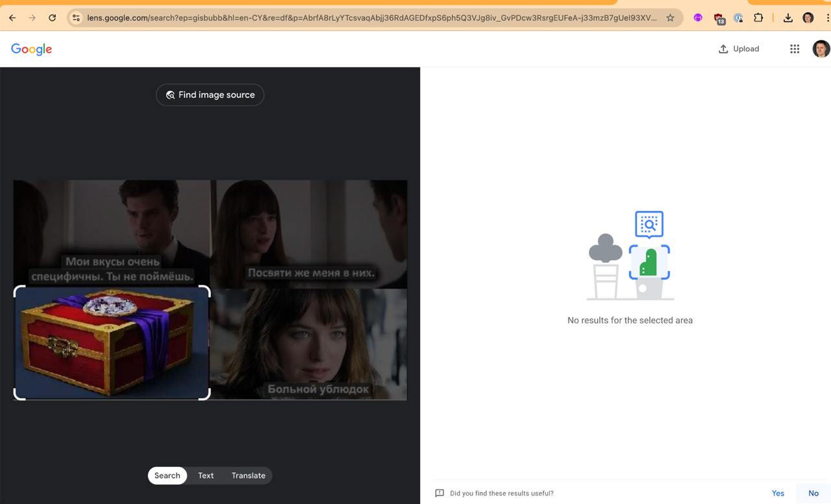Open the Google apps grid

click(x=794, y=49)
